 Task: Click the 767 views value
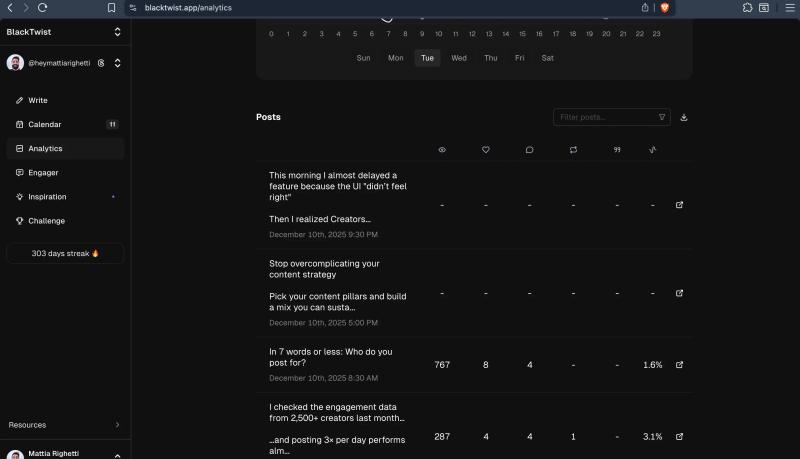(x=442, y=365)
